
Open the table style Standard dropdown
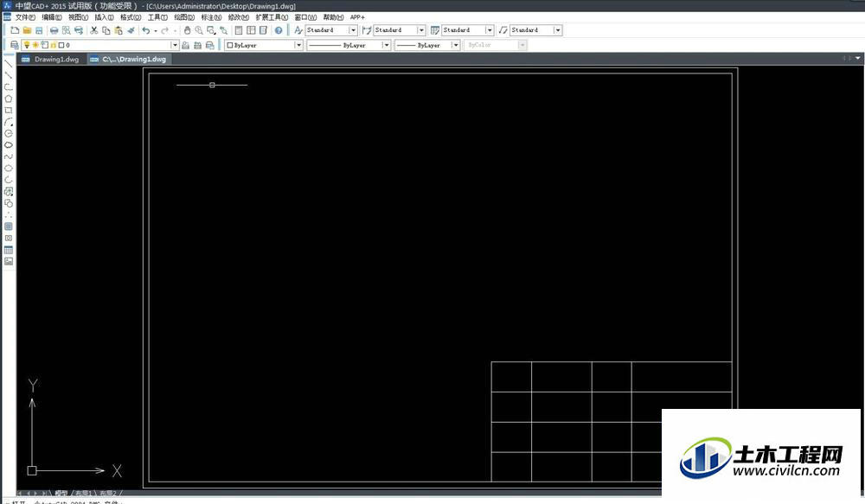click(490, 30)
